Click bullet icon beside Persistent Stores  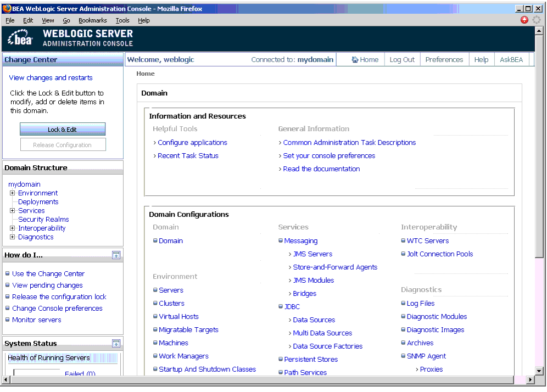tap(281, 359)
